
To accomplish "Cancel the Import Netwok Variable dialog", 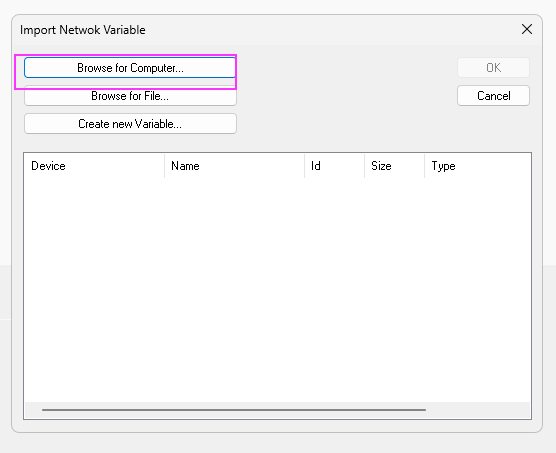I will click(x=493, y=96).
